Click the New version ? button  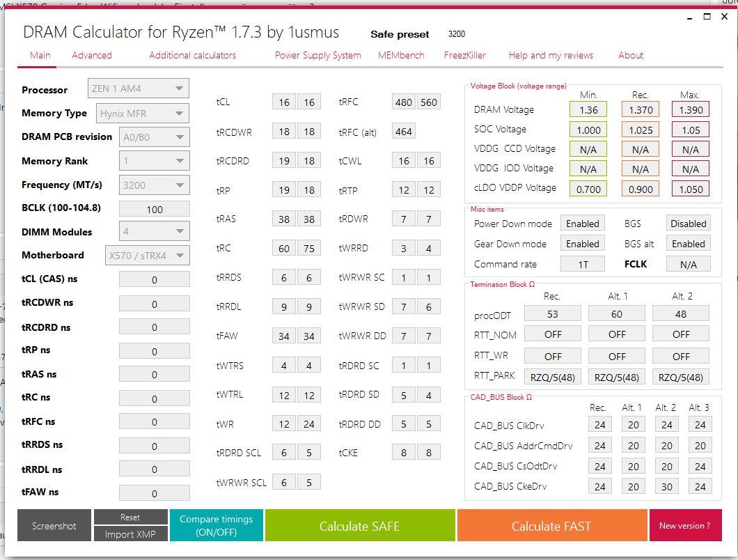685,525
